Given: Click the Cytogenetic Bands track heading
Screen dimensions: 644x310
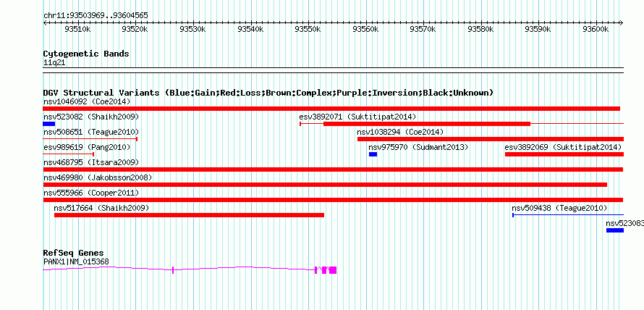Looking at the screenshot, I should pos(86,54).
